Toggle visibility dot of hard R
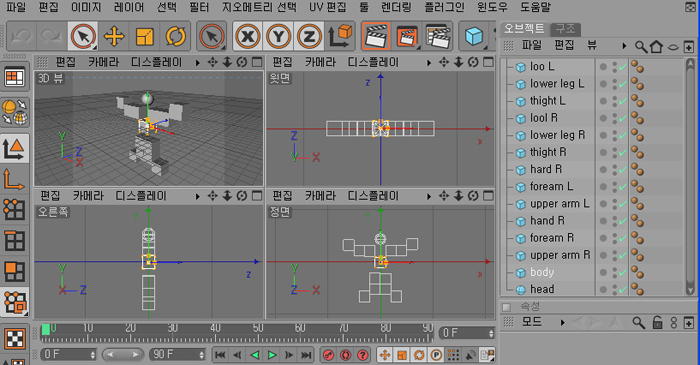700x365 pixels. [603, 170]
